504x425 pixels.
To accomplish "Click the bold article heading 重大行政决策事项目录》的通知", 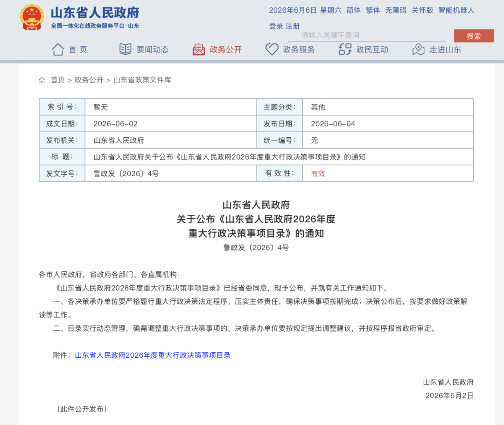I will point(256,233).
